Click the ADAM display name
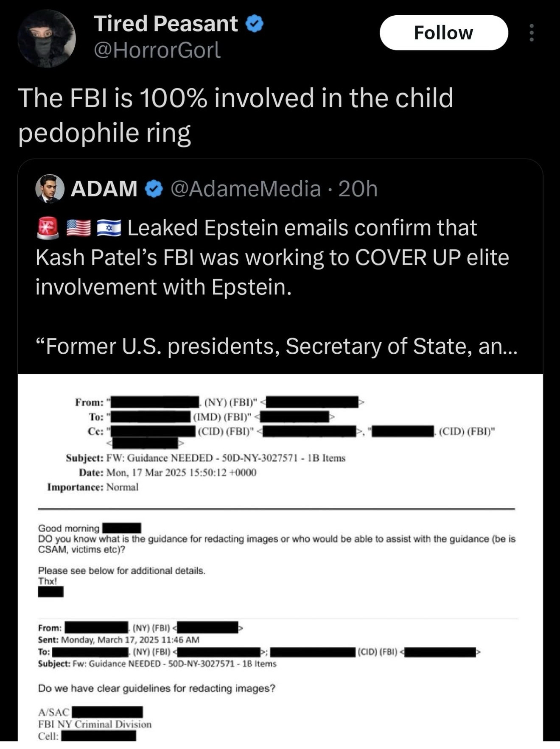This screenshot has width=560, height=749. point(104,189)
